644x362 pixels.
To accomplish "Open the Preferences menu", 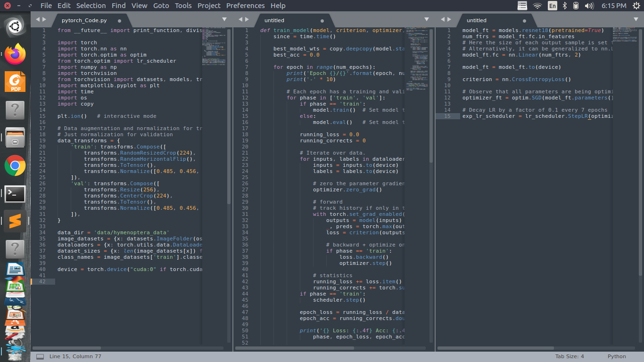I will tap(245, 5).
